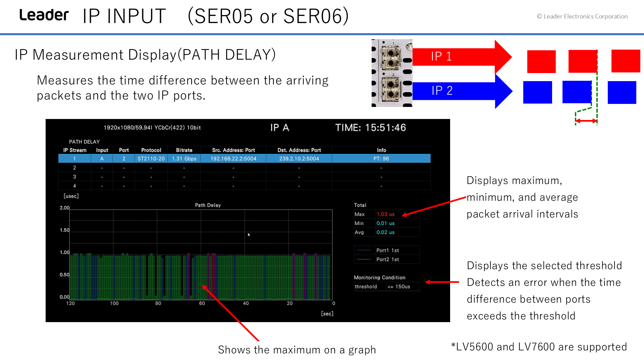Click the Dst. Address: Port header
Screen dimensions: 644x362
pyautogui.click(x=299, y=150)
